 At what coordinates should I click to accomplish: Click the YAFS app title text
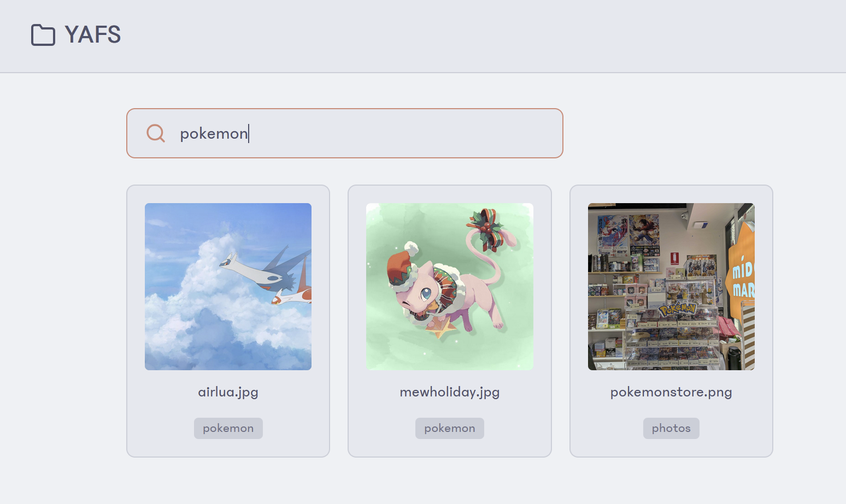point(93,35)
